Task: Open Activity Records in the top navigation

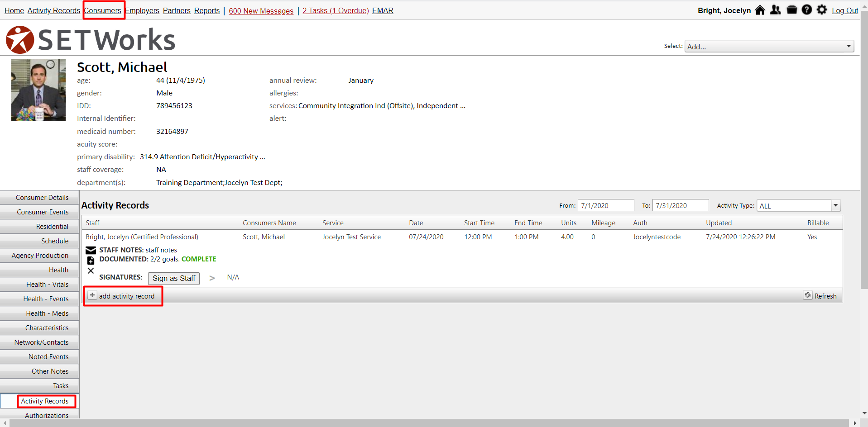Action: (x=53, y=10)
